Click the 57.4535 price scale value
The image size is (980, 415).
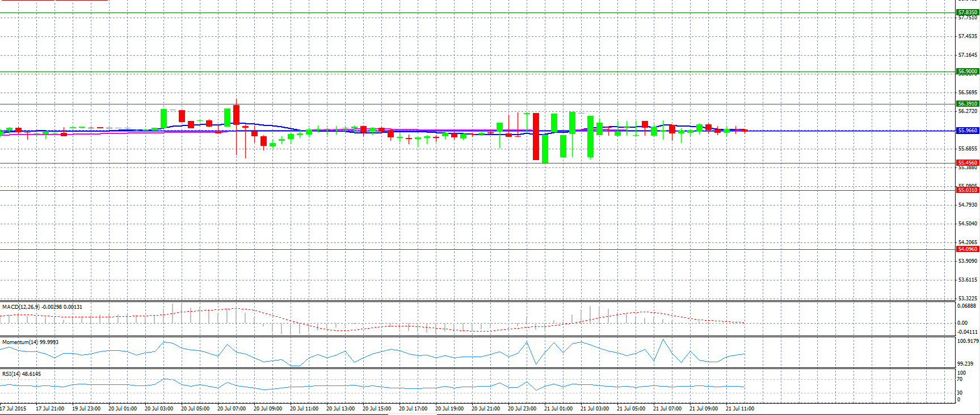click(968, 36)
